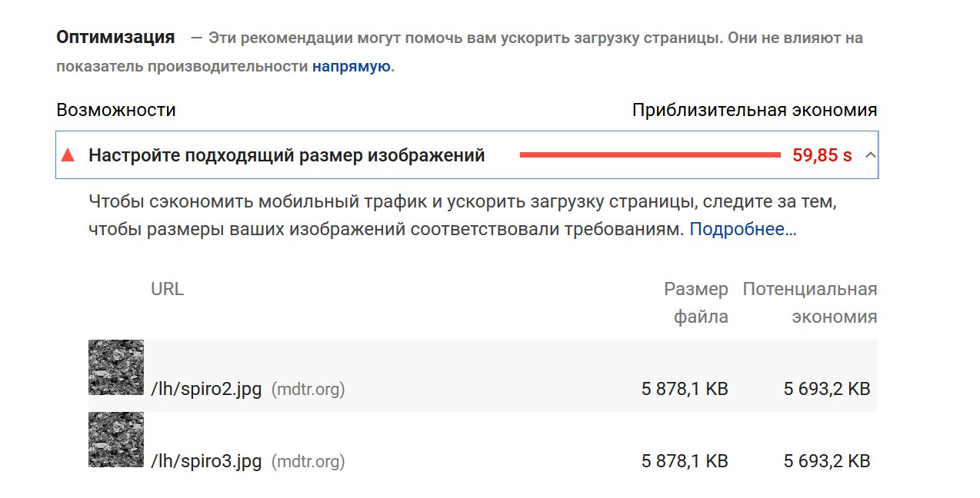
Task: Click the 'Настройте подходящий размер изображений' audit title
Action: (286, 155)
